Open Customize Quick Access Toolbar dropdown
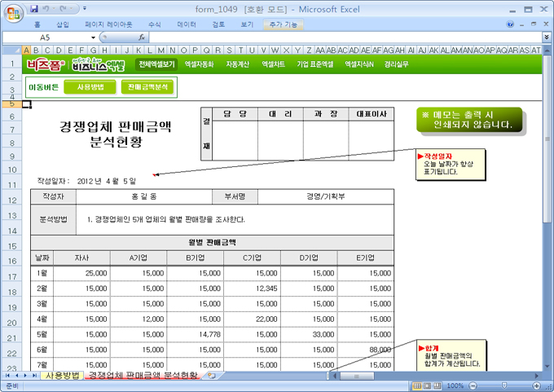 coord(86,9)
